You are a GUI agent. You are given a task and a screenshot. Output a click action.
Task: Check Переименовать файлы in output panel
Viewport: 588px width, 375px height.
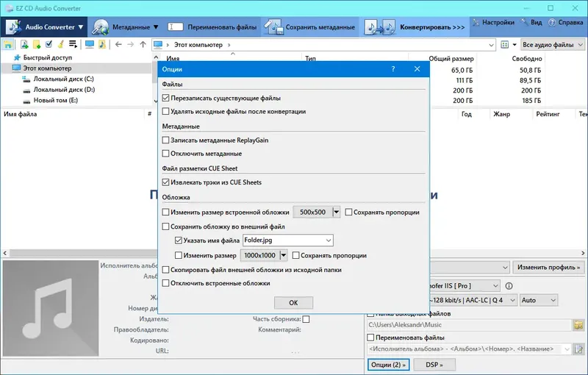pyautogui.click(x=370, y=337)
